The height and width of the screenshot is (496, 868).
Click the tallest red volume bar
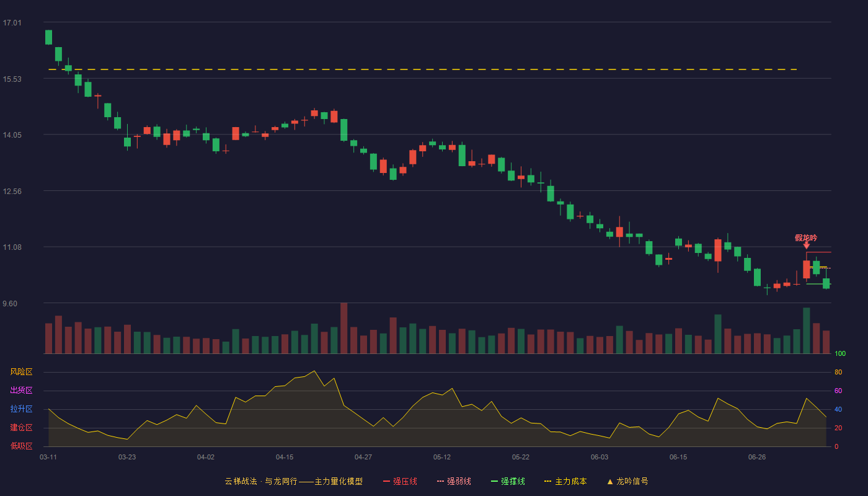[344, 328]
